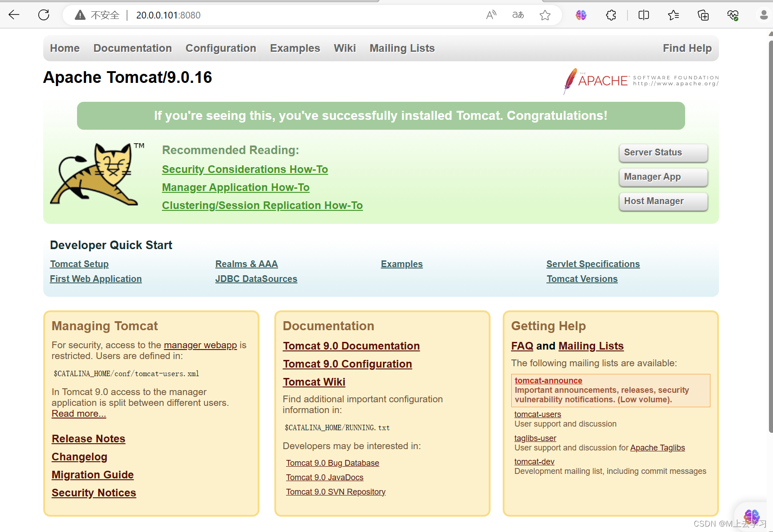
Task: Open the tomcat-users mailing list link
Action: (x=537, y=414)
